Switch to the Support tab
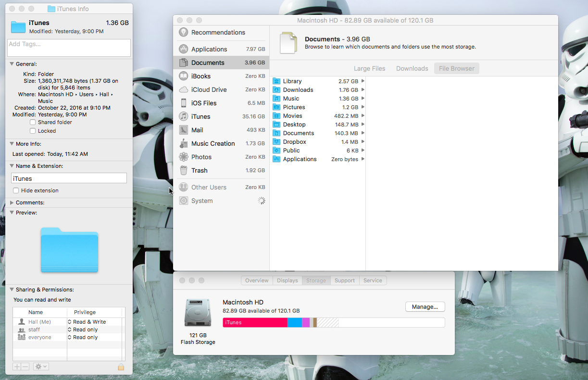The image size is (588, 380). [x=345, y=280]
